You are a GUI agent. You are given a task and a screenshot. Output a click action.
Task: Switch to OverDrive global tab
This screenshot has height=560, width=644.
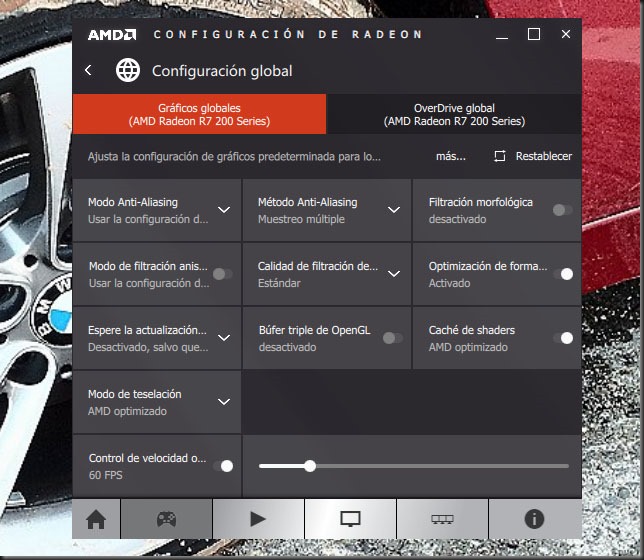[454, 114]
